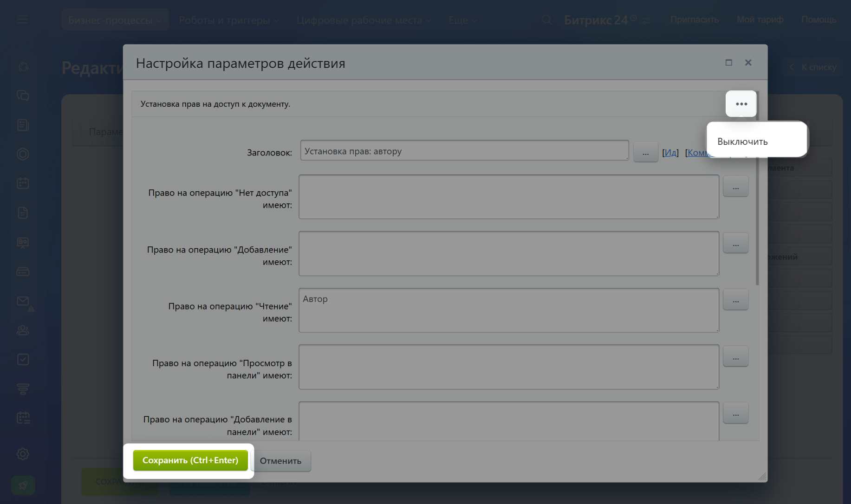
Task: Open selector for "Чтение" permission
Action: 735,300
